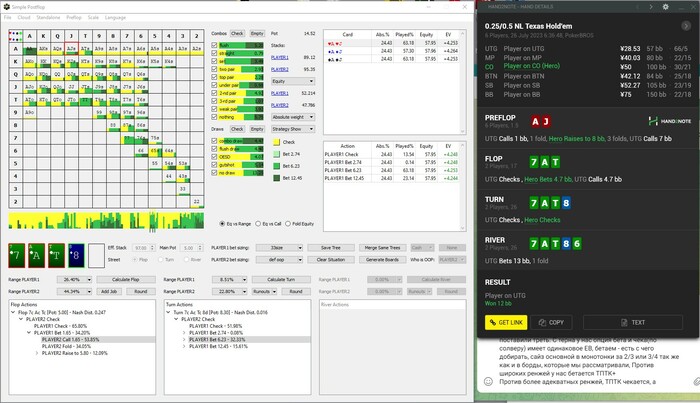This screenshot has height=403, width=700.
Task: Click COPY button in Hand2Note
Action: [551, 322]
